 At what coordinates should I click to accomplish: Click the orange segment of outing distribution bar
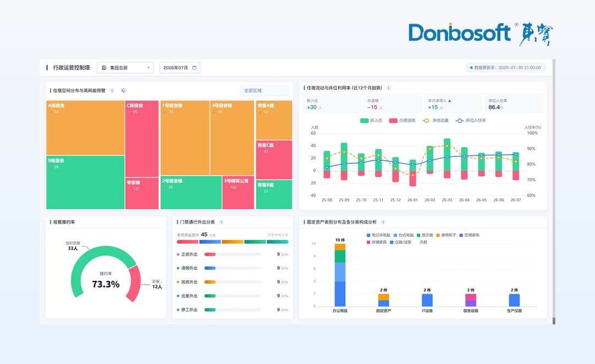click(x=232, y=242)
